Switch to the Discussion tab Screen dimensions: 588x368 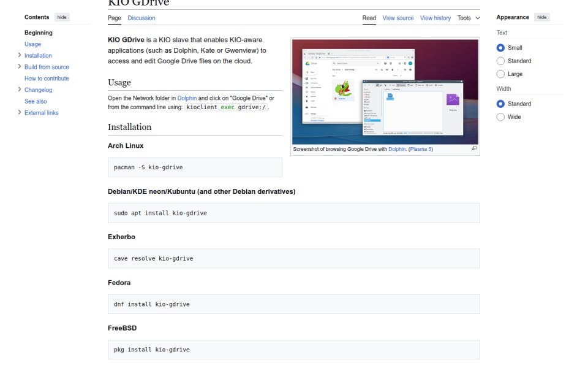[141, 18]
